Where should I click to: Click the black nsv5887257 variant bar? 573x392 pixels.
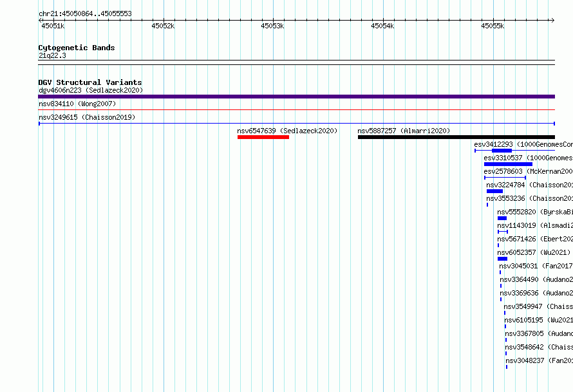tap(456, 137)
